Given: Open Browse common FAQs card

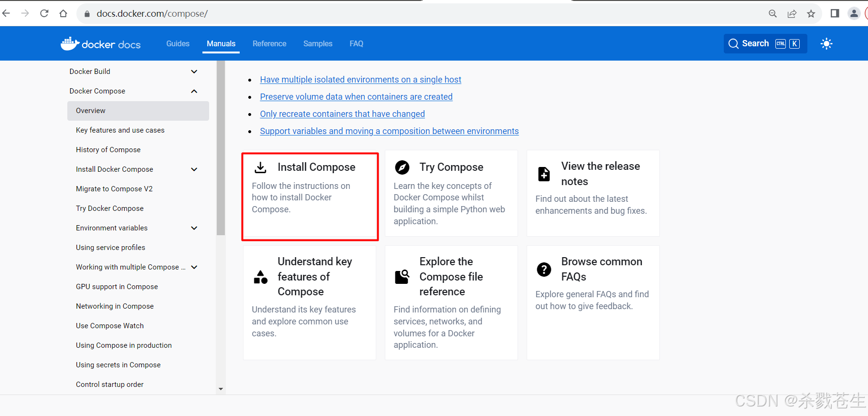Looking at the screenshot, I should point(593,303).
